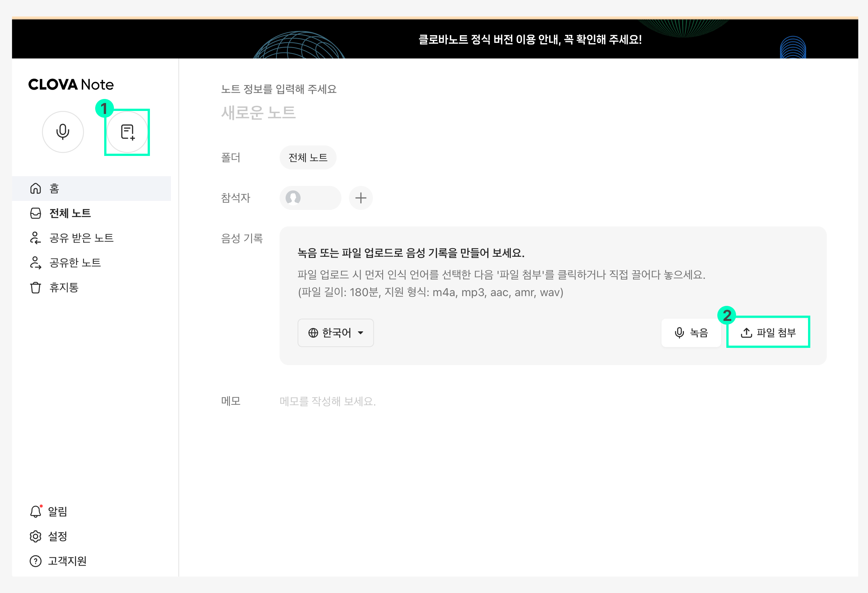The width and height of the screenshot is (868, 593).
Task: Click the supported formats line (파일 길이: 180분…)
Action: pyautogui.click(x=431, y=292)
